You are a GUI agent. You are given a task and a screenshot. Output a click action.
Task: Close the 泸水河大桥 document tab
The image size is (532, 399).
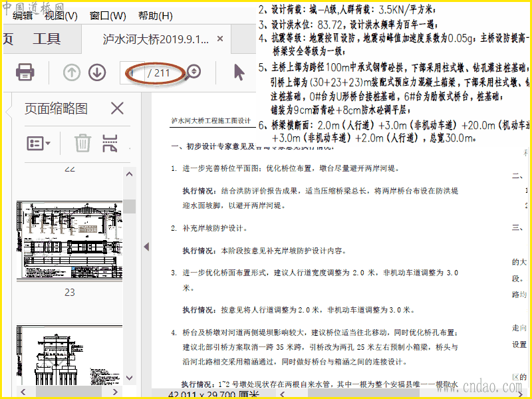220,39
